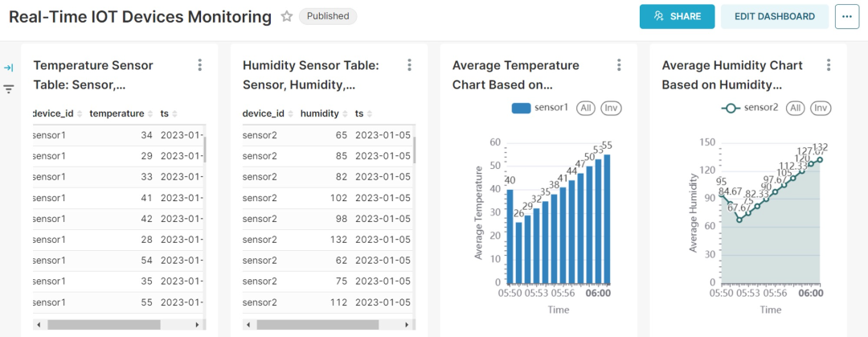Image resolution: width=868 pixels, height=337 pixels.
Task: Open Average Humidity Chart kebab menu
Action: [x=828, y=65]
